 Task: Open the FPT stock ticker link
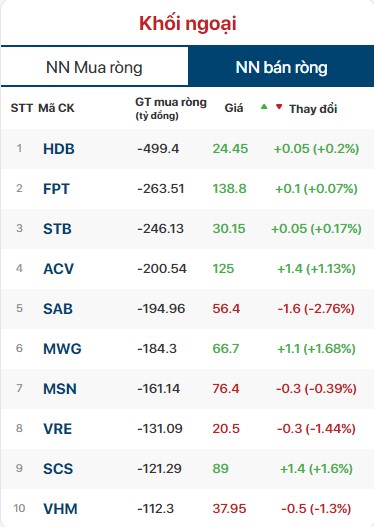(56, 189)
